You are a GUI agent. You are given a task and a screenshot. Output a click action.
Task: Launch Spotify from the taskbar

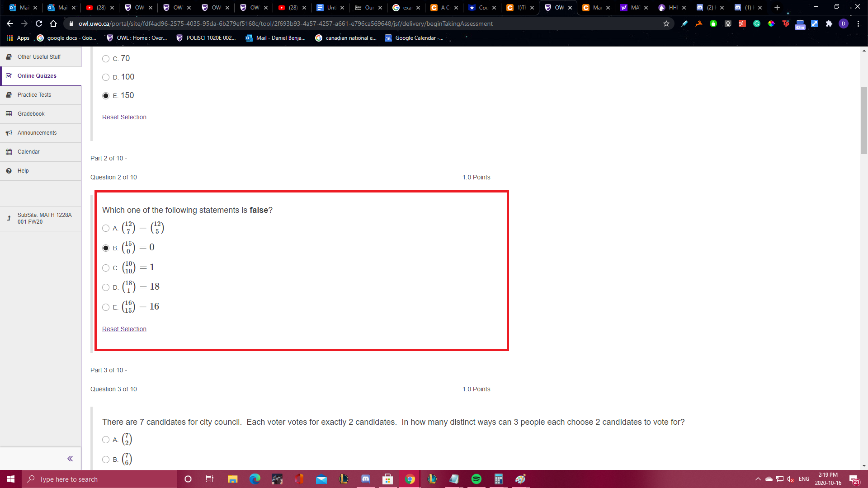pos(476,479)
